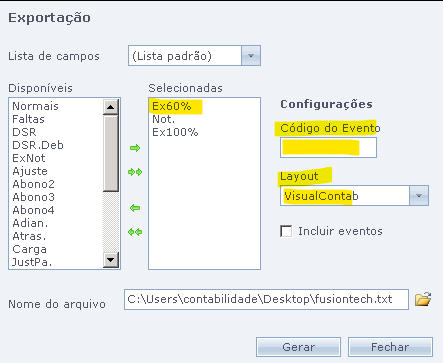Select Ex100% in the Selecionadas list

click(175, 132)
